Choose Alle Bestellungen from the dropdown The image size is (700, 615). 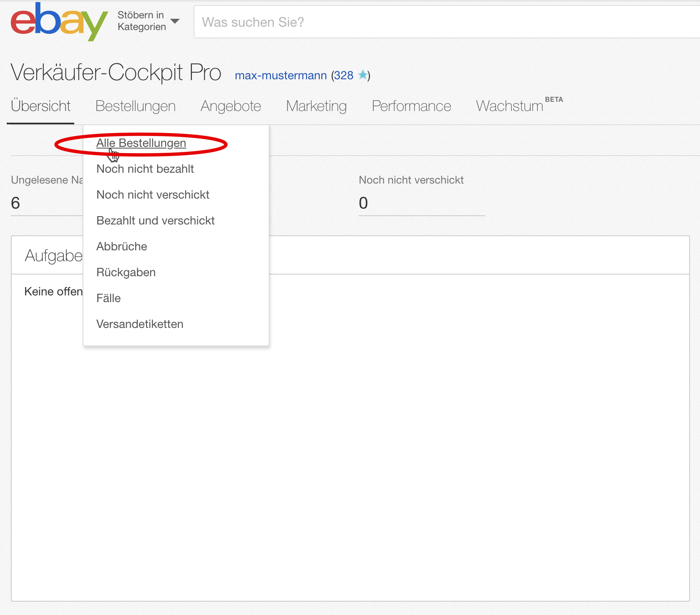pyautogui.click(x=141, y=143)
